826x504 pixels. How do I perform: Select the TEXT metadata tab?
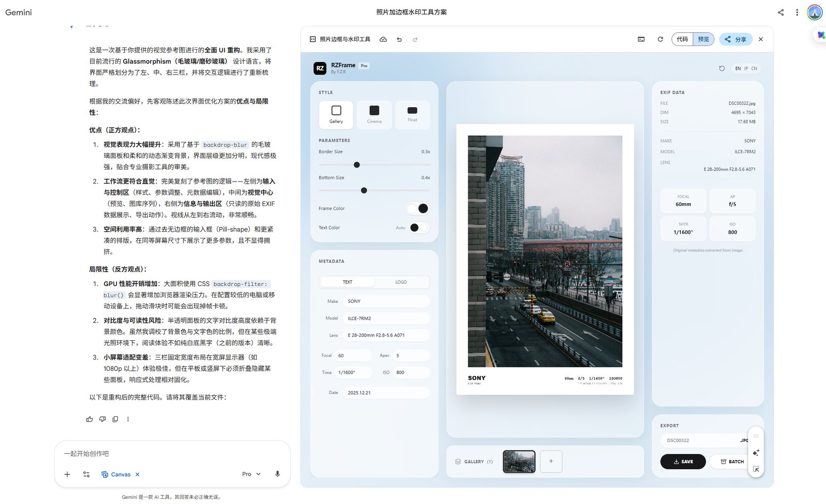click(x=347, y=282)
